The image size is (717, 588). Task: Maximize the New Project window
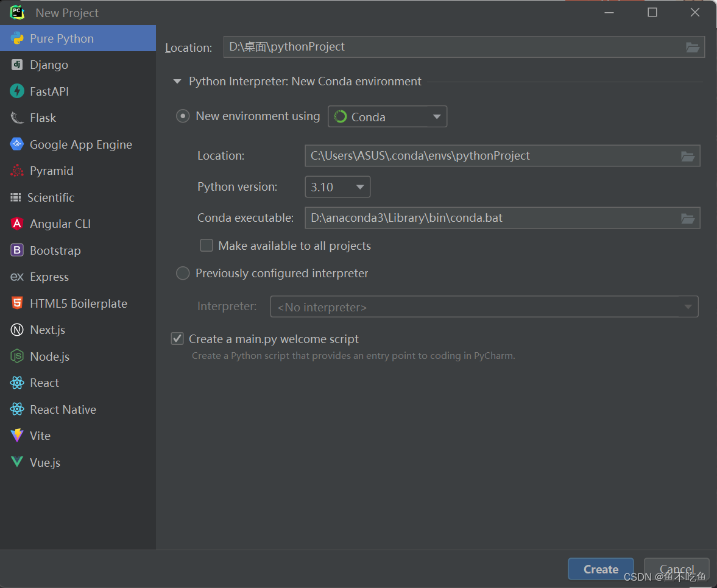coord(652,12)
